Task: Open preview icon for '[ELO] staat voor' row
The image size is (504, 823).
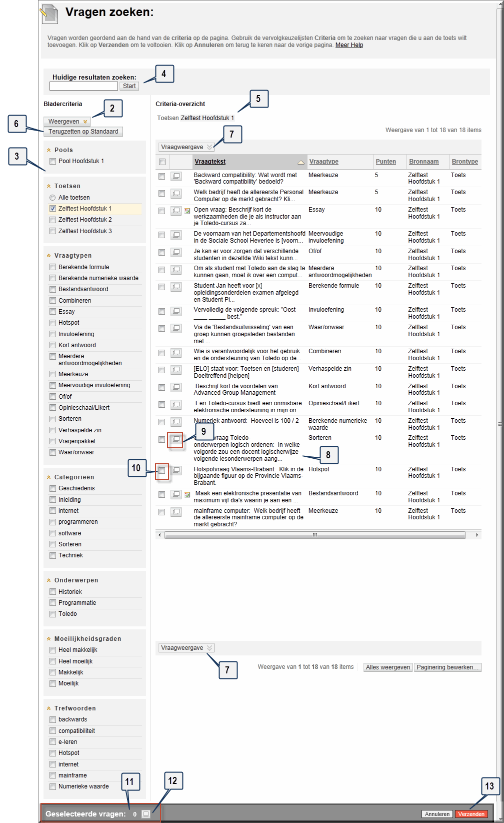Action: [x=176, y=370]
